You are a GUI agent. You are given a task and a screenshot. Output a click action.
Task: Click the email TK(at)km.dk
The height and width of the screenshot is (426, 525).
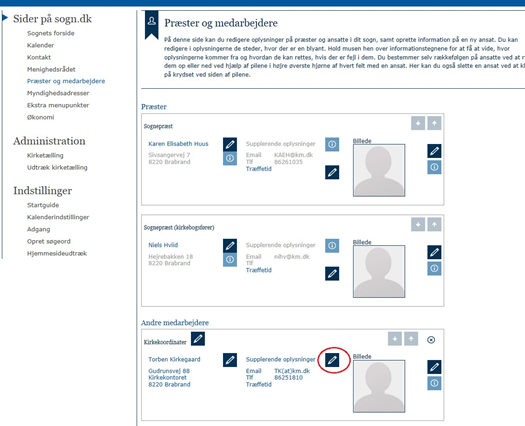point(292,371)
